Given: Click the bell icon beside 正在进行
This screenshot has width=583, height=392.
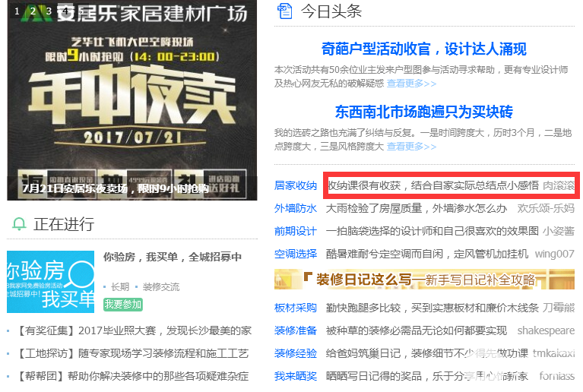Looking at the screenshot, I should [19, 224].
